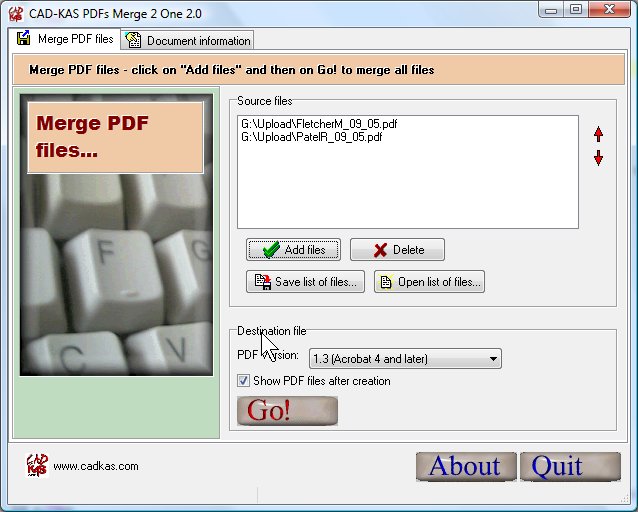Select FletcherM_09_05.pdf in the source list
The height and width of the screenshot is (512, 638).
(311, 124)
